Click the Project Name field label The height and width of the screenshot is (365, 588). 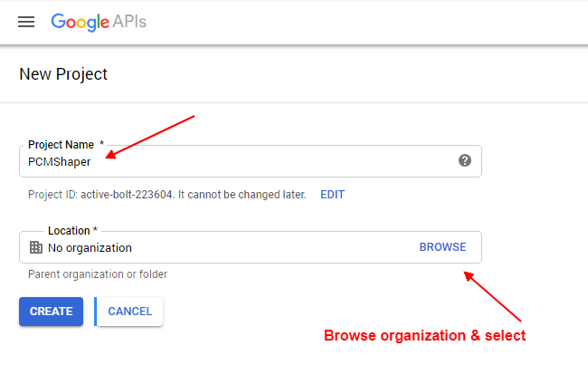click(66, 145)
